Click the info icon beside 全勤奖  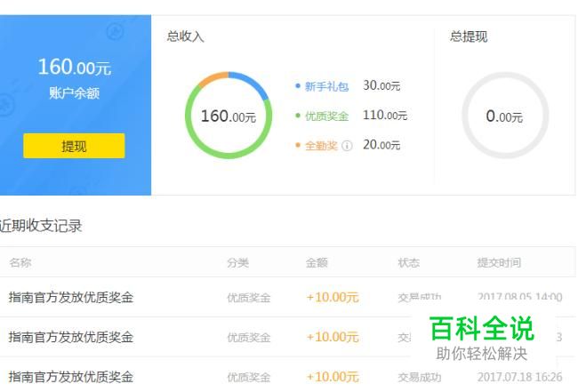(348, 146)
